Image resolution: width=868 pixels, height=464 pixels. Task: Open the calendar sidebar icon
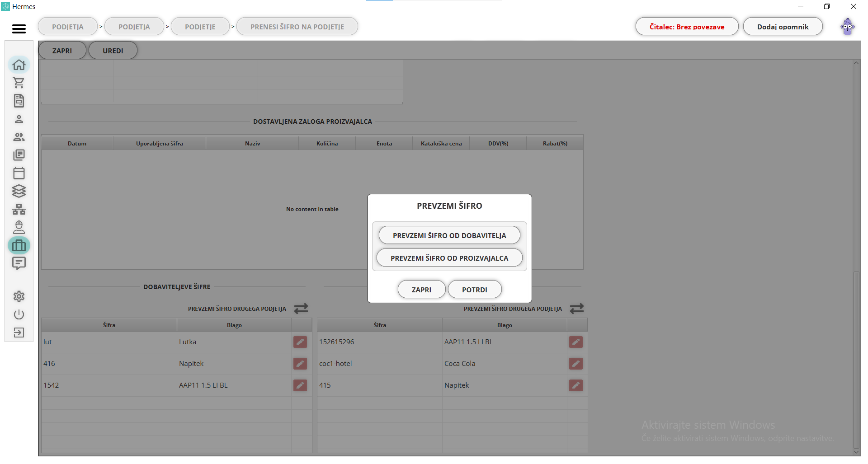point(19,173)
